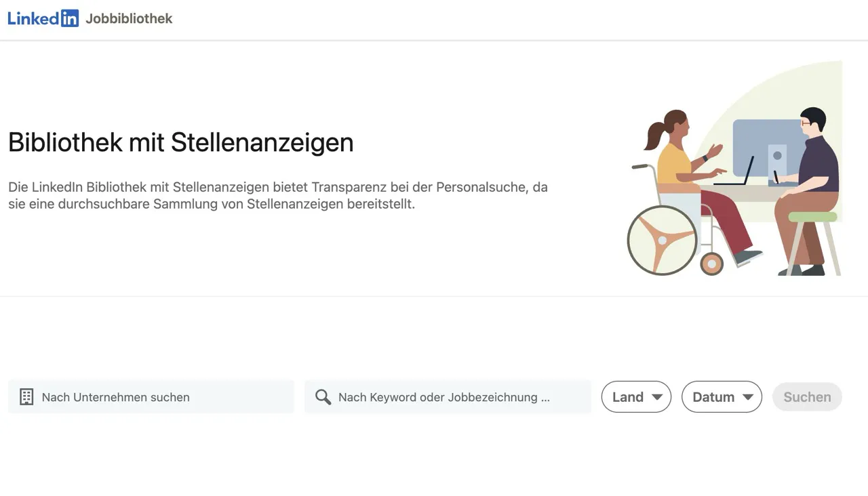The image size is (868, 496).
Task: Open the Datum date filter
Action: tap(722, 397)
